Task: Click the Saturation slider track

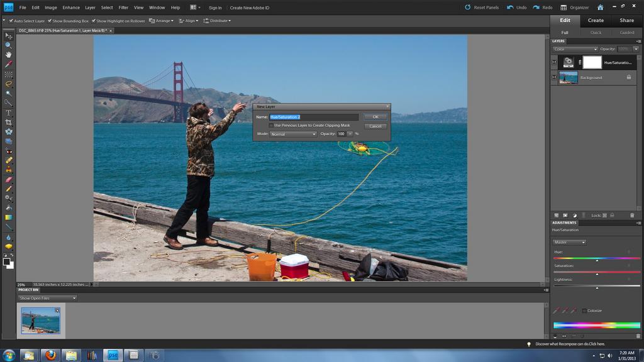Action: [596, 272]
